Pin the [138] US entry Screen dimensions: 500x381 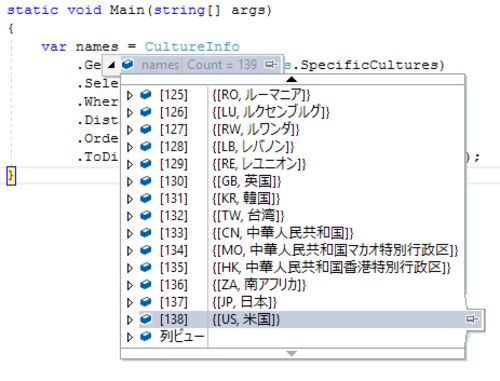click(x=472, y=319)
